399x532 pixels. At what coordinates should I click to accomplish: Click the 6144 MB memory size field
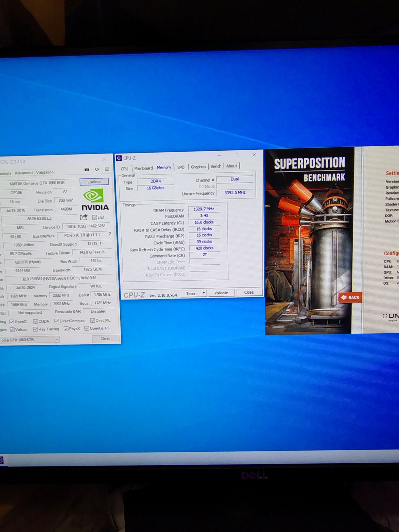(22, 271)
